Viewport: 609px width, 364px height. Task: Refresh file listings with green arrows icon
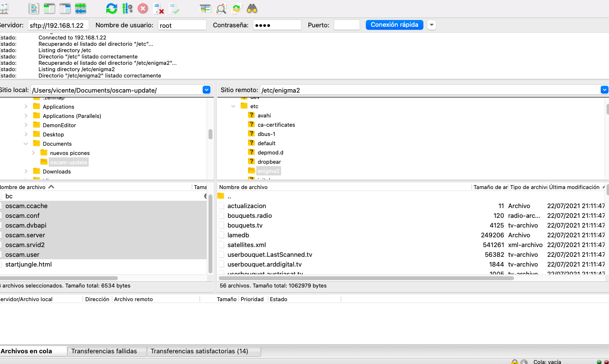112,8
